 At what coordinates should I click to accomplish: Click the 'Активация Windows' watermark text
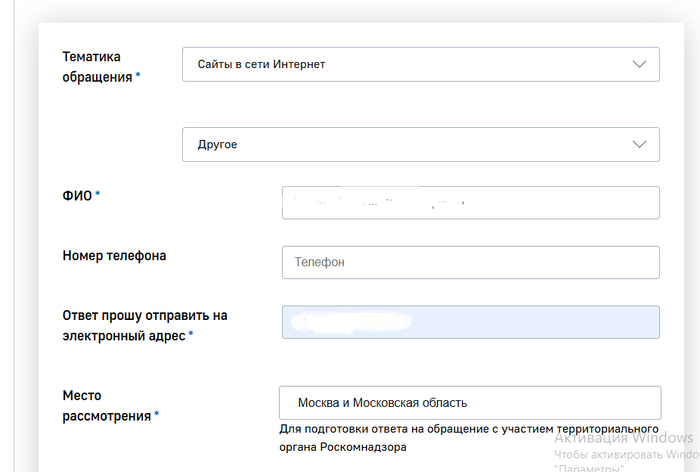622,438
